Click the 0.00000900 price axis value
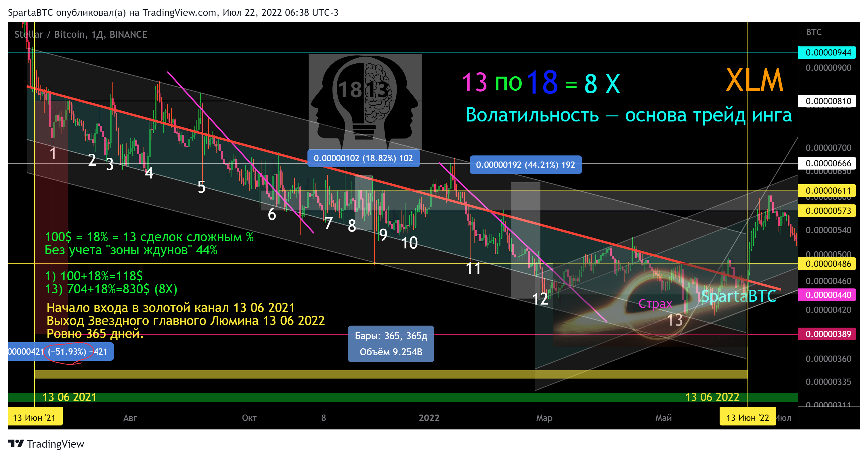The height and width of the screenshot is (458, 868). [828, 68]
